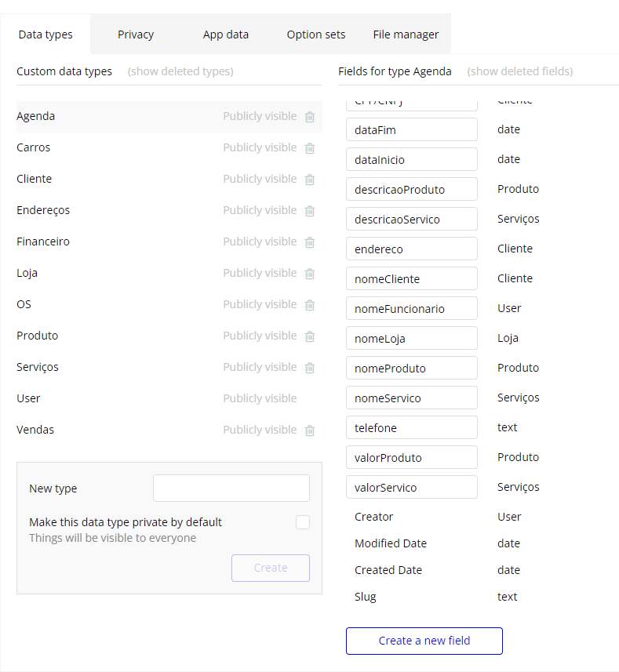
Task: Go to the File manager tab
Action: pos(406,35)
